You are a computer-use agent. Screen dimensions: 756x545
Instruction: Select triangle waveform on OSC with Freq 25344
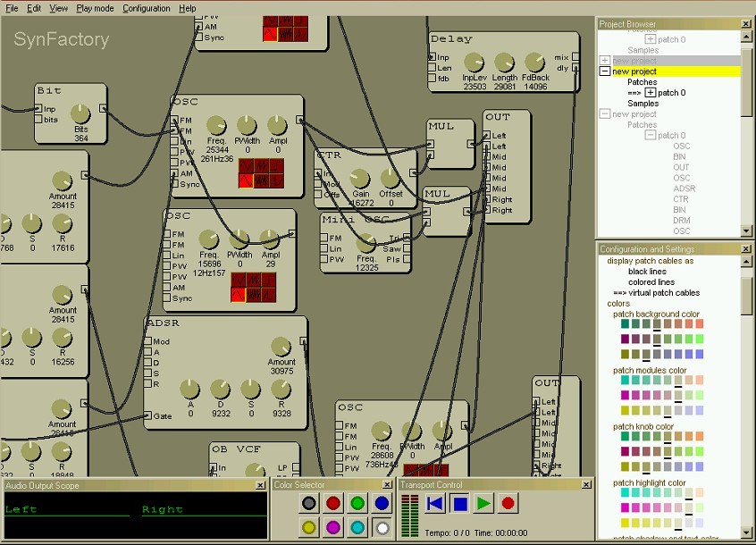[x=246, y=166]
